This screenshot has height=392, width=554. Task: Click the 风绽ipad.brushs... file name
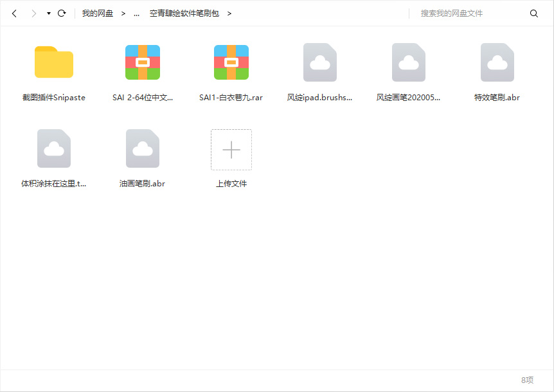point(320,98)
